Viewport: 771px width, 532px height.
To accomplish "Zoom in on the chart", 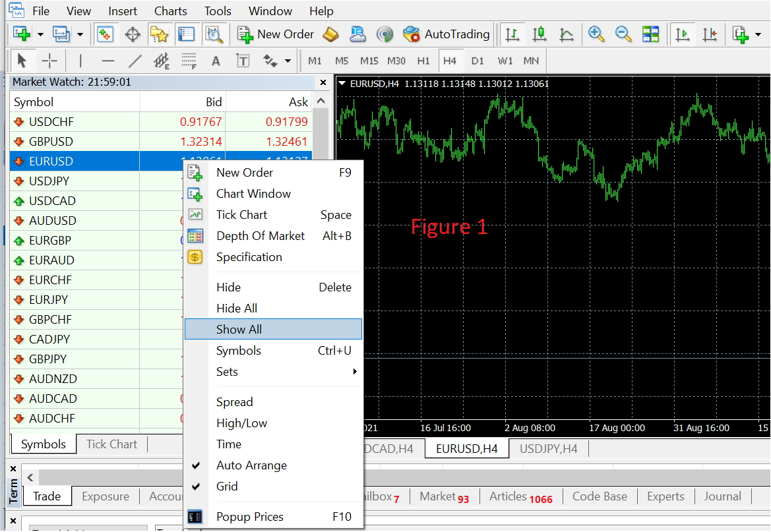I will 597,34.
